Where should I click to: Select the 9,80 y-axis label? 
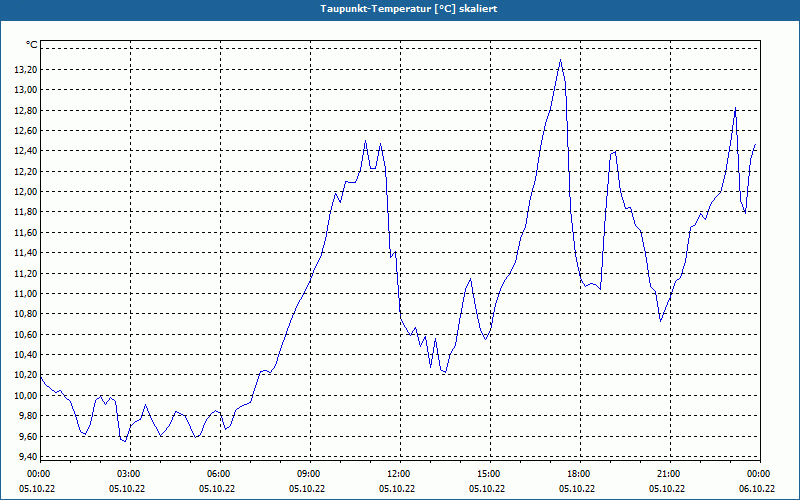click(x=29, y=416)
